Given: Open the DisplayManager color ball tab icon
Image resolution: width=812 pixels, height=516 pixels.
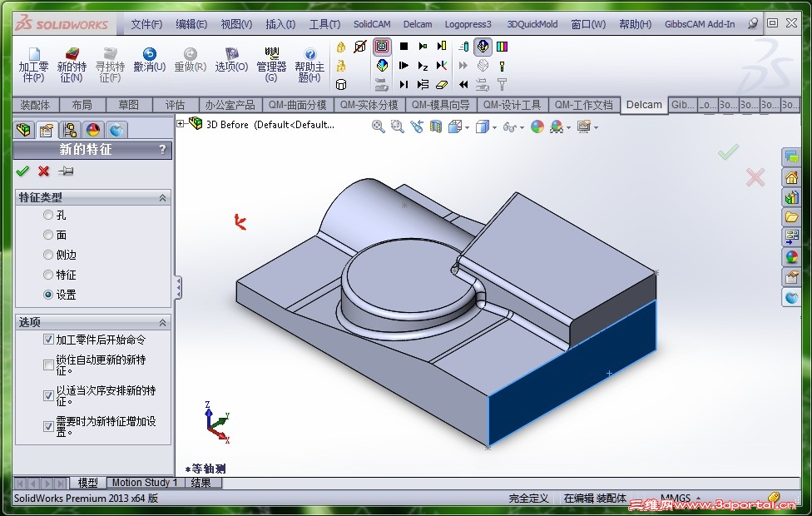Looking at the screenshot, I should point(92,130).
